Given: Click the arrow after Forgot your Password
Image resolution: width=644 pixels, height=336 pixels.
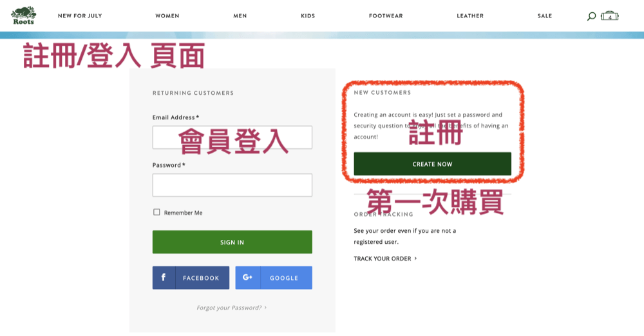Looking at the screenshot, I should (265, 308).
